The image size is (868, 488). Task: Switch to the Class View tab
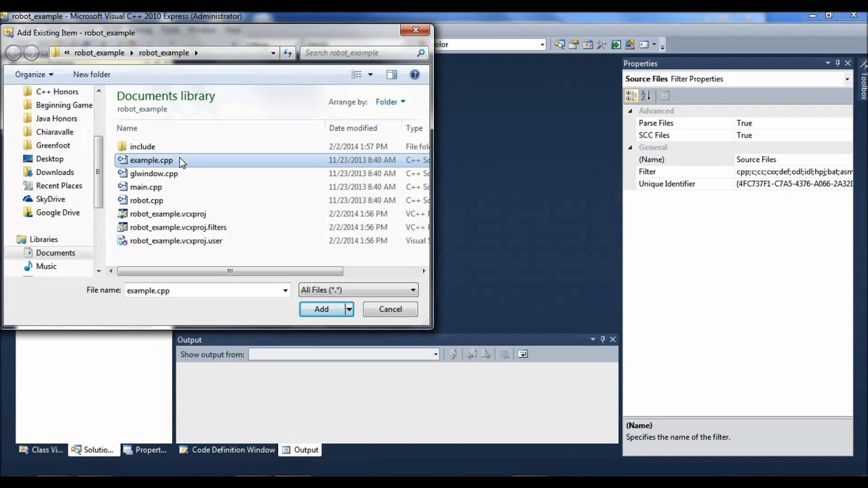[41, 450]
